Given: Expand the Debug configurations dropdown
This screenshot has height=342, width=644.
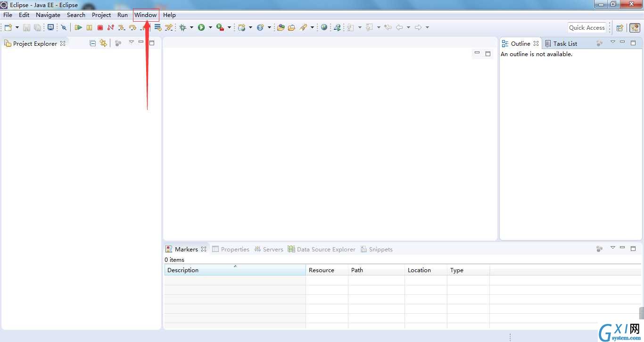Looking at the screenshot, I should point(191,27).
